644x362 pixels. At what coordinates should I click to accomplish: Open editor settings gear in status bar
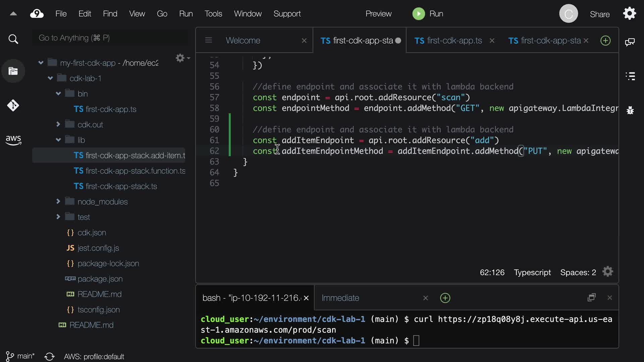pos(607,272)
